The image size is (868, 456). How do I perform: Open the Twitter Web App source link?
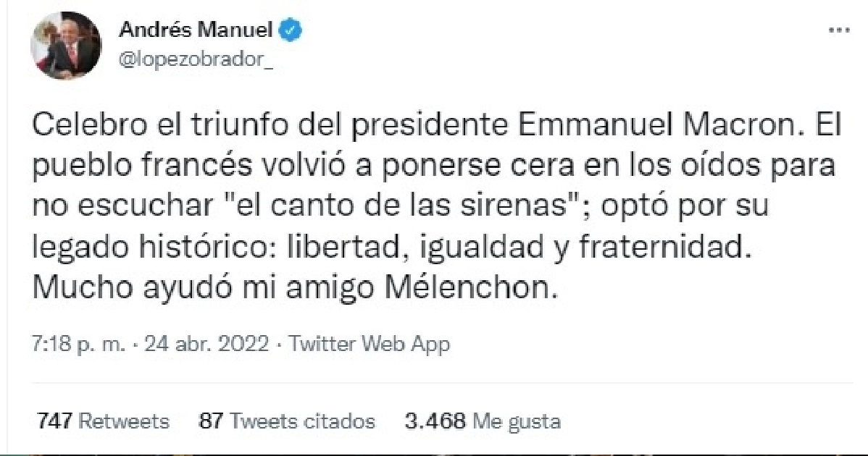pos(370,344)
